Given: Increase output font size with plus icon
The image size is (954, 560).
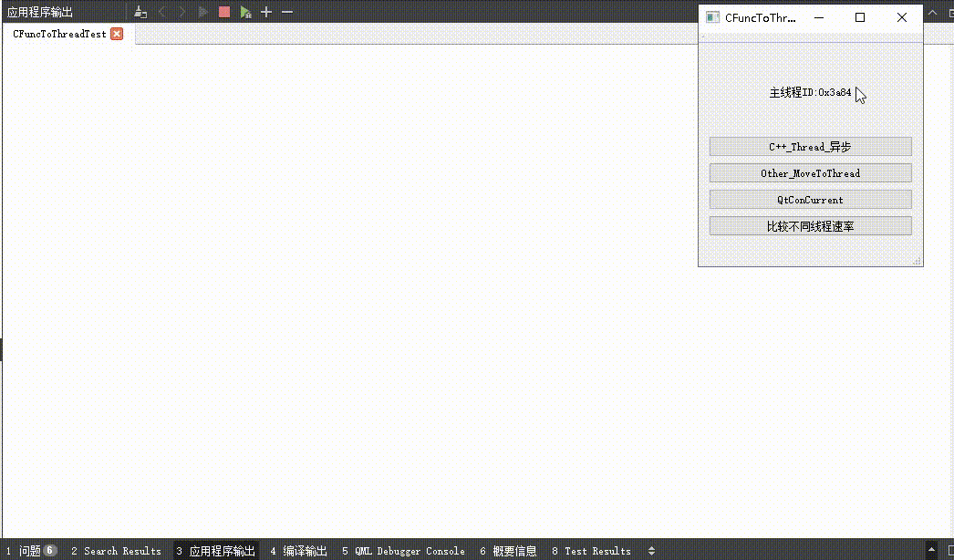Looking at the screenshot, I should click(x=266, y=12).
